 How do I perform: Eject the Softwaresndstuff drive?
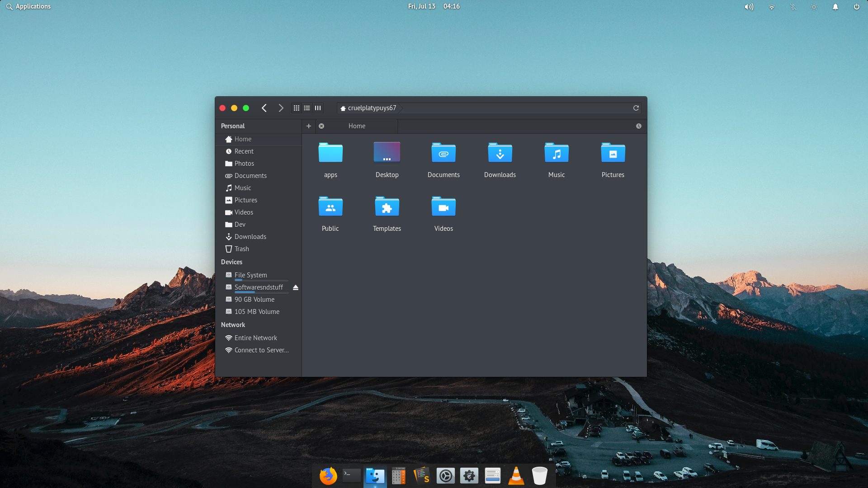pyautogui.click(x=296, y=287)
